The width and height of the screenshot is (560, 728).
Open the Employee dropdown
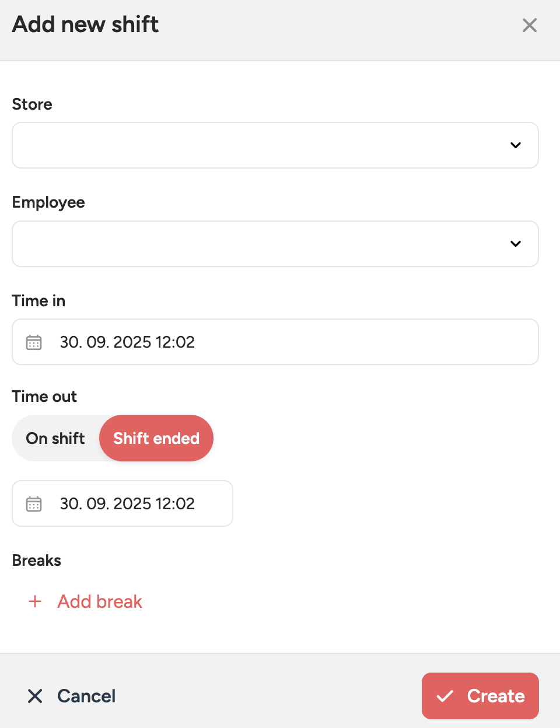262,244
